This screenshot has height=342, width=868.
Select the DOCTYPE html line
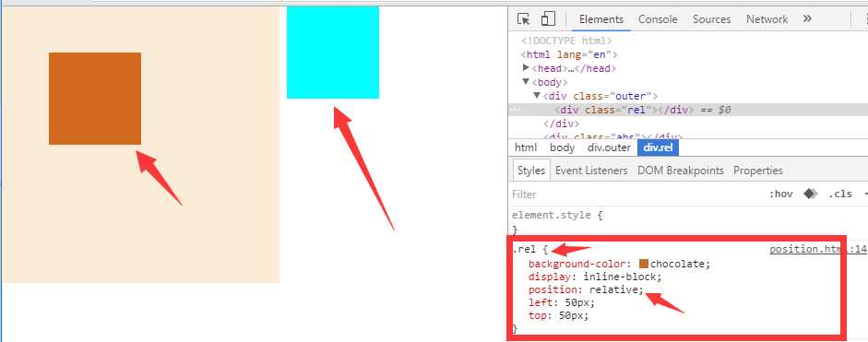click(x=566, y=41)
